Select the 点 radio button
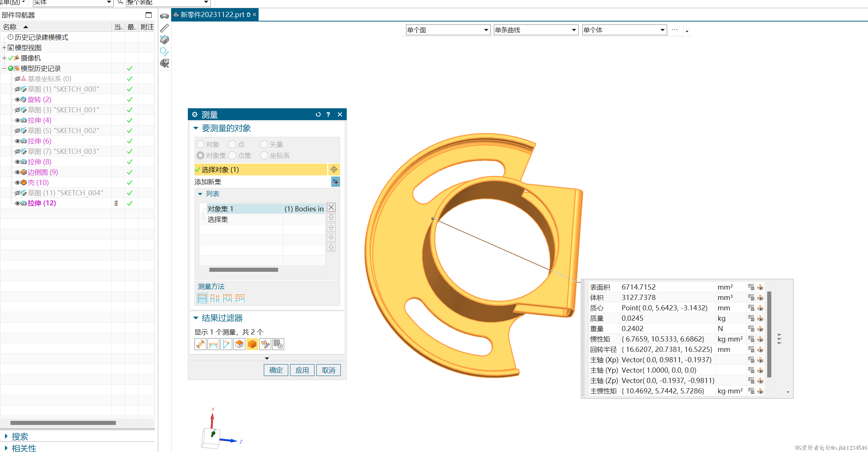 [x=232, y=144]
